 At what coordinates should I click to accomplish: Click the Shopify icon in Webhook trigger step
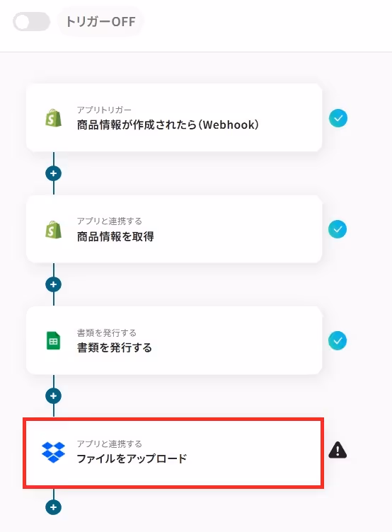[x=54, y=118]
